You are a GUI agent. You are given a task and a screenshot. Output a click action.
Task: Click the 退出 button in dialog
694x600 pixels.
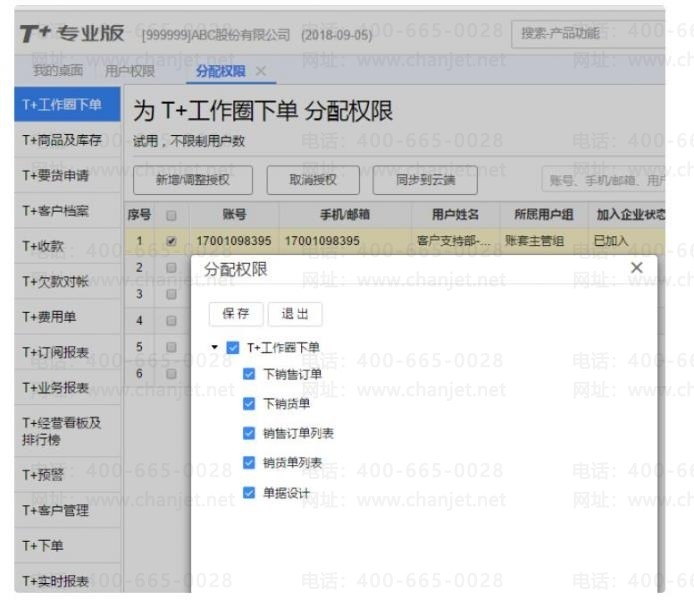pyautogui.click(x=295, y=314)
